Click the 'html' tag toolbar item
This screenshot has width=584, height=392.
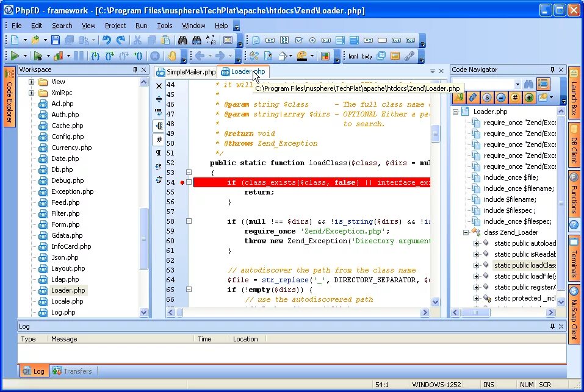pos(353,56)
